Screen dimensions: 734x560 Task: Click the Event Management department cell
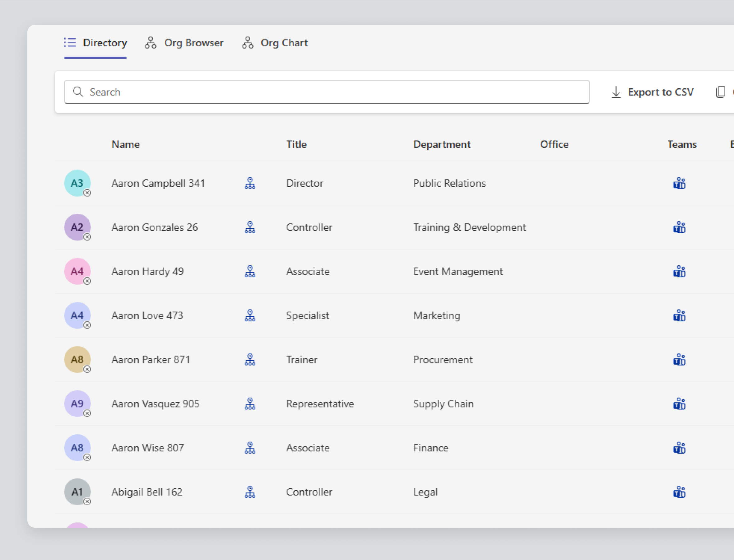coord(458,271)
